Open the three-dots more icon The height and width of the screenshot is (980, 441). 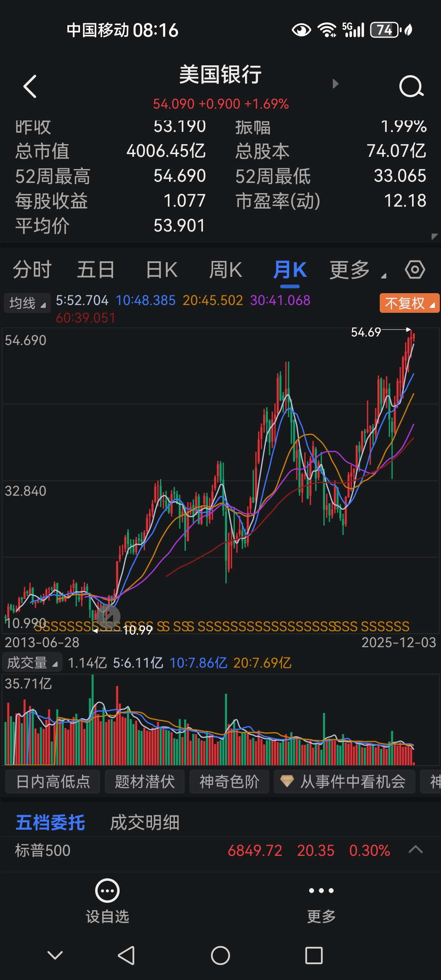coord(321,891)
